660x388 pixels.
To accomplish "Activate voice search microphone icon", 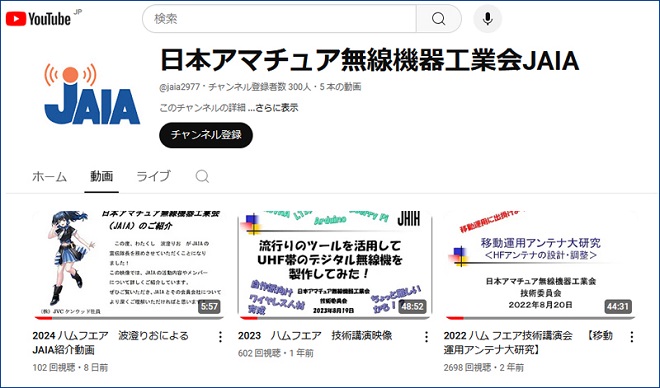I will coord(487,19).
